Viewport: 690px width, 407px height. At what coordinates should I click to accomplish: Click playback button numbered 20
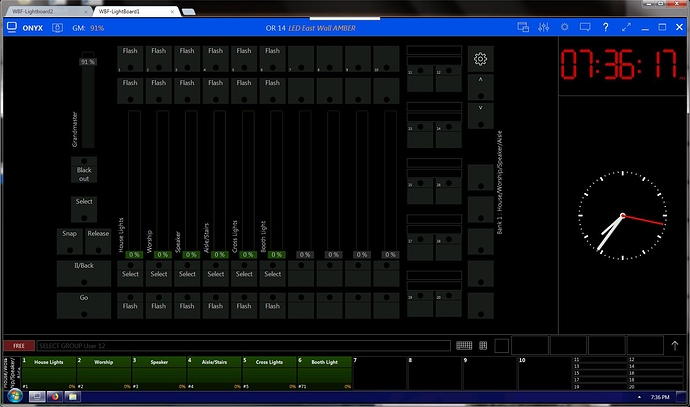[448, 304]
